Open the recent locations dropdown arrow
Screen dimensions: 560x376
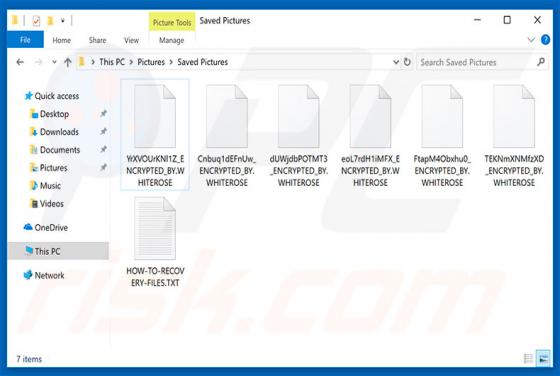click(54, 62)
